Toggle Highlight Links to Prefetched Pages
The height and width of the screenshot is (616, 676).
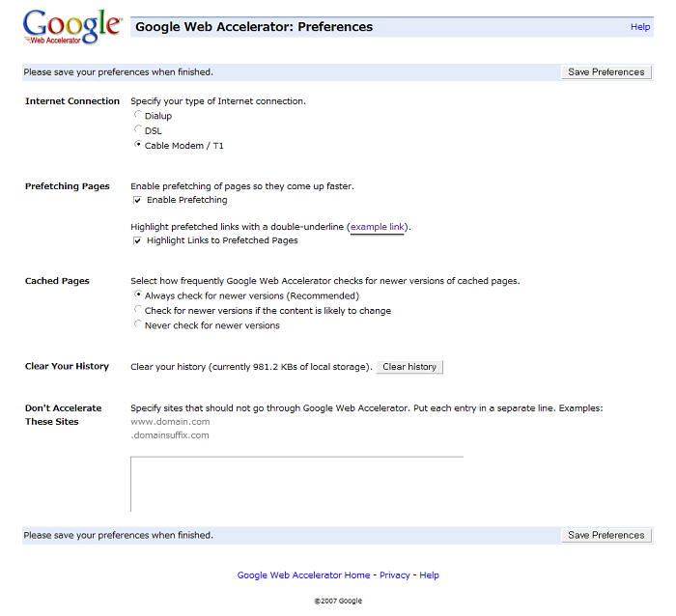[x=137, y=240]
